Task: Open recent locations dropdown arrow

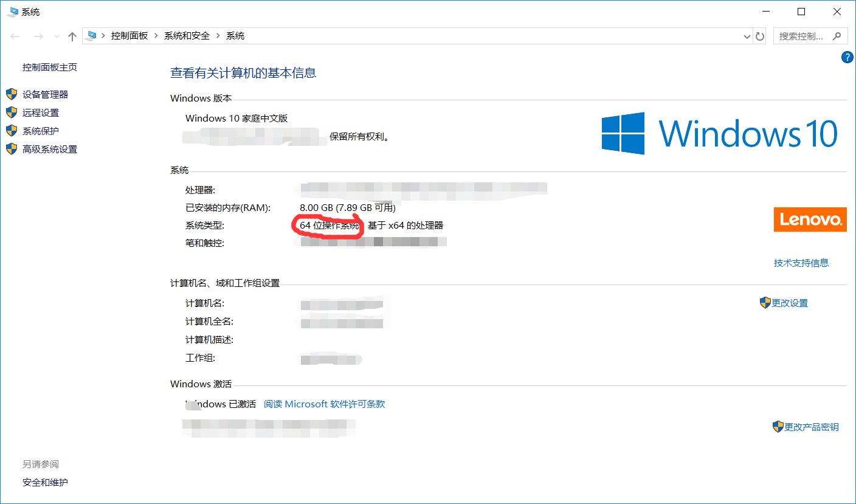Action: (57, 36)
